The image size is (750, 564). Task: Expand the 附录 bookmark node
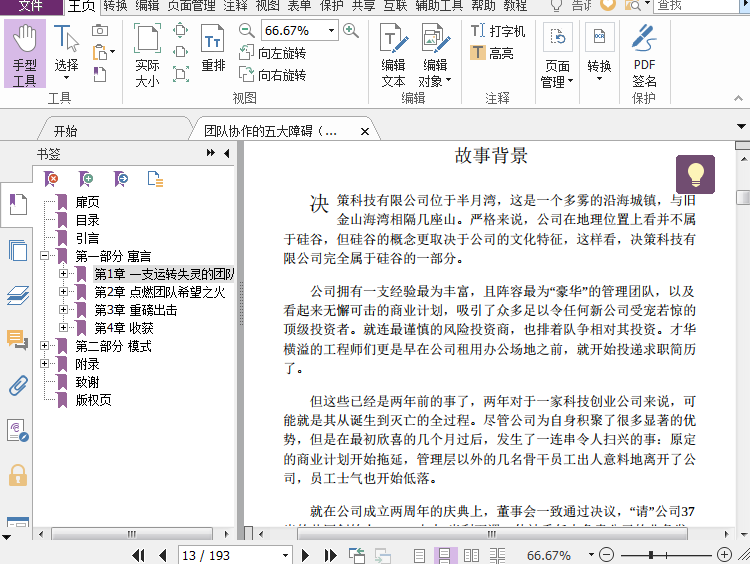[x=44, y=364]
